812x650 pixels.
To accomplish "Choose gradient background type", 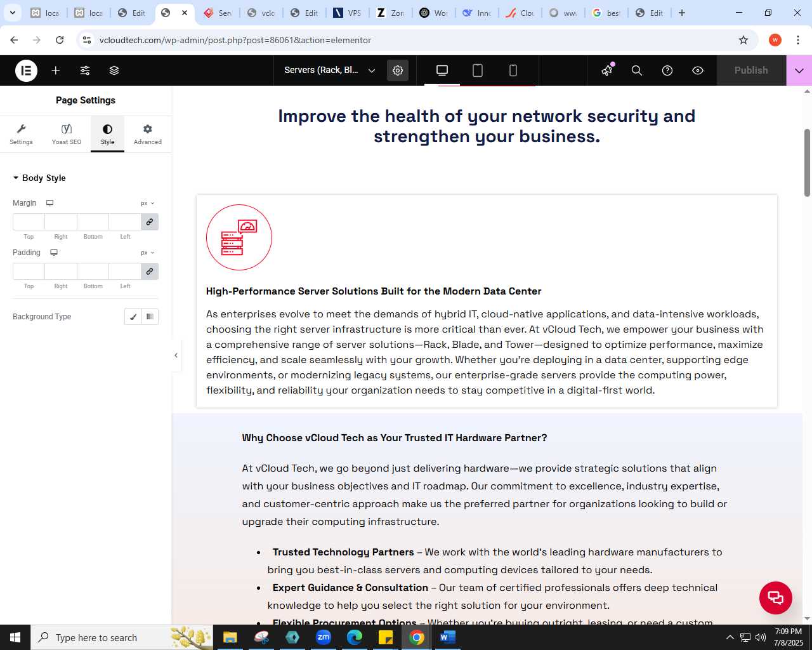I will click(150, 317).
